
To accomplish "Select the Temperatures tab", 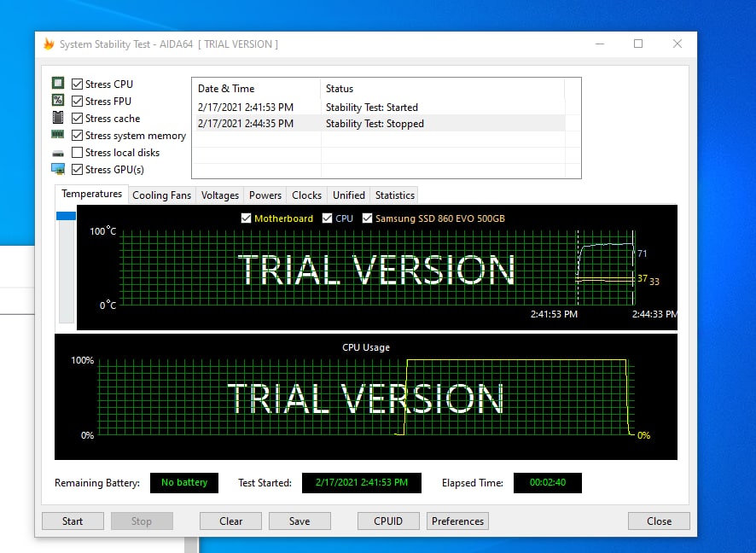I will pyautogui.click(x=91, y=194).
